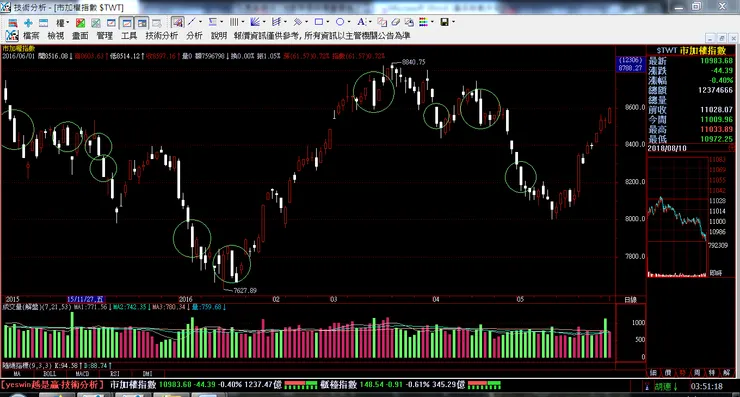740x397 pixels.
Task: Select the eraser tool icon
Action: click(395, 22)
